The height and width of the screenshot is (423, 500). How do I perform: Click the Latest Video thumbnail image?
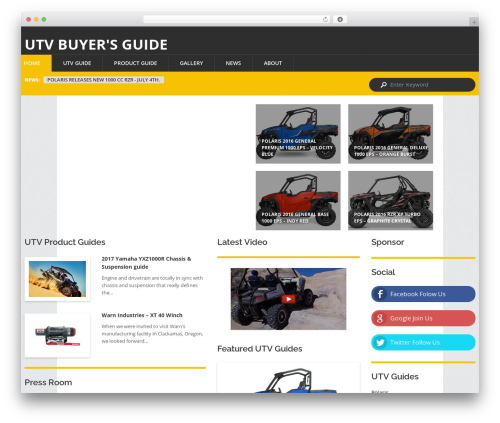[x=288, y=299]
